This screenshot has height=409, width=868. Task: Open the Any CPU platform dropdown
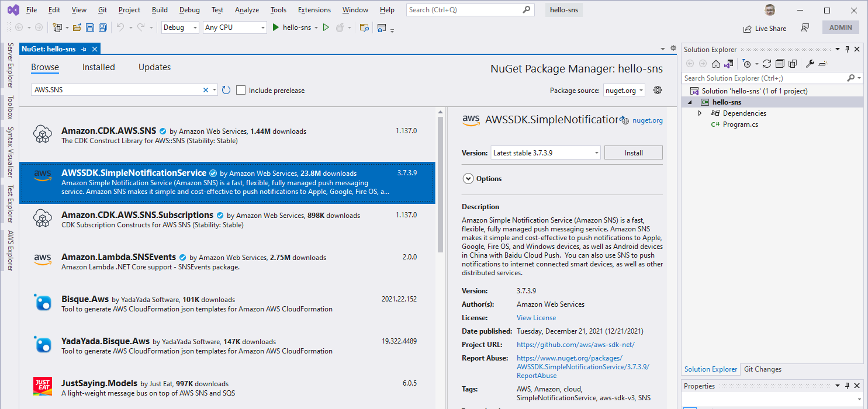coord(235,27)
